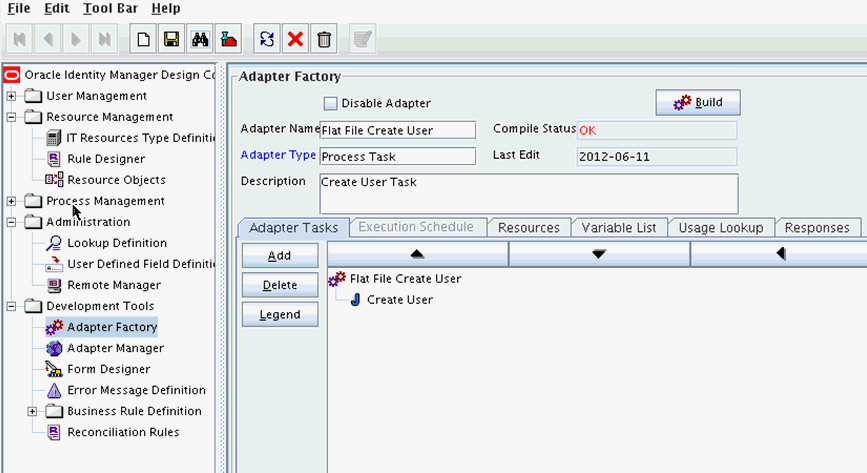Create a new record with blank page icon
This screenshot has width=867, height=473.
click(x=143, y=39)
